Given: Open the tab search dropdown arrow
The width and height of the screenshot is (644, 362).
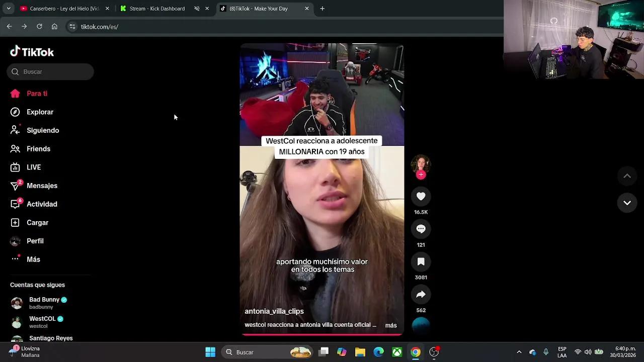Looking at the screenshot, I should (9, 9).
